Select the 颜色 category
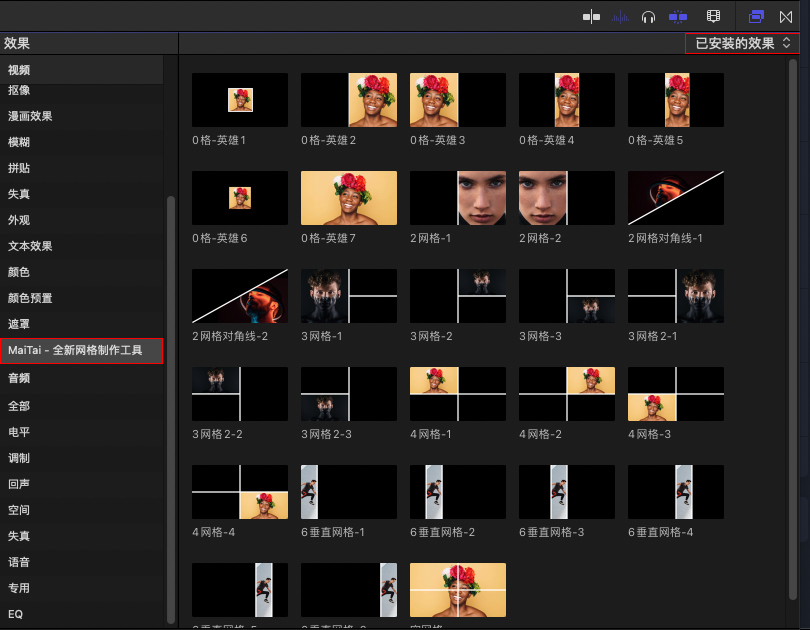Viewport: 810px width, 630px height. point(82,272)
